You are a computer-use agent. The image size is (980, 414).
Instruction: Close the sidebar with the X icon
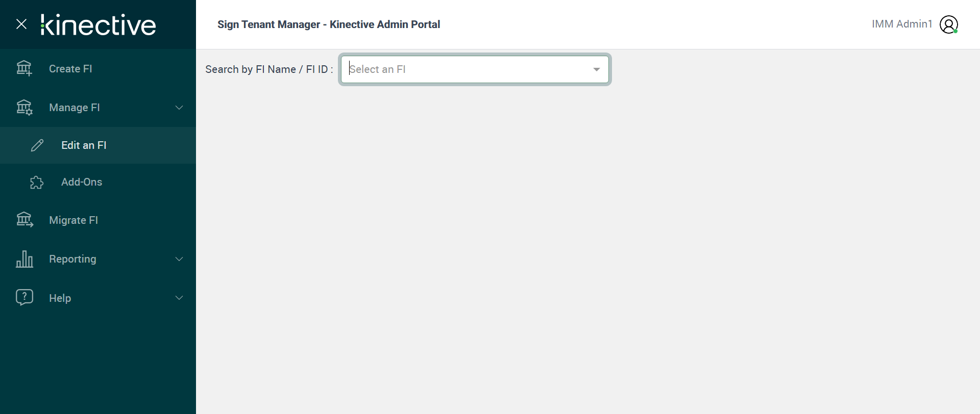point(21,24)
